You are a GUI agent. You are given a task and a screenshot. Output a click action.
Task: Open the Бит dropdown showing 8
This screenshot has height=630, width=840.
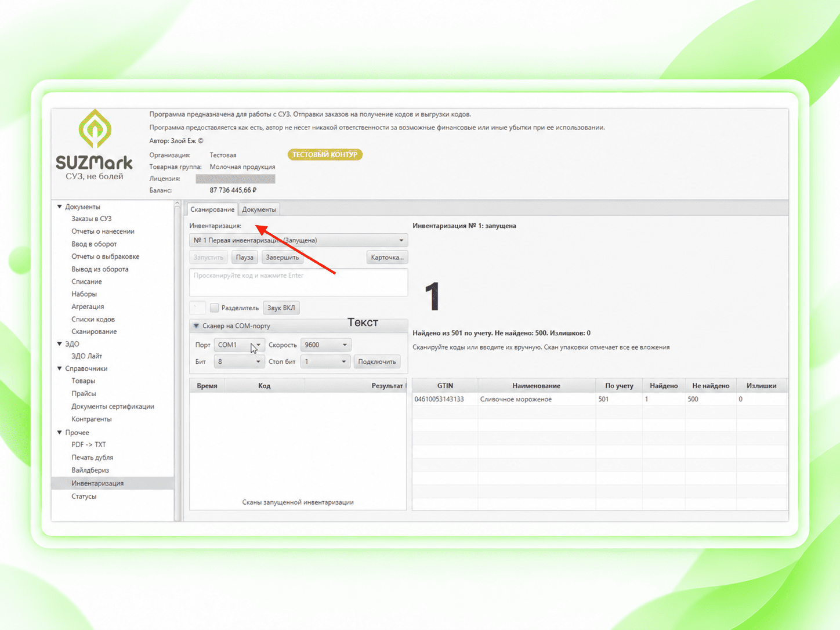click(x=240, y=361)
